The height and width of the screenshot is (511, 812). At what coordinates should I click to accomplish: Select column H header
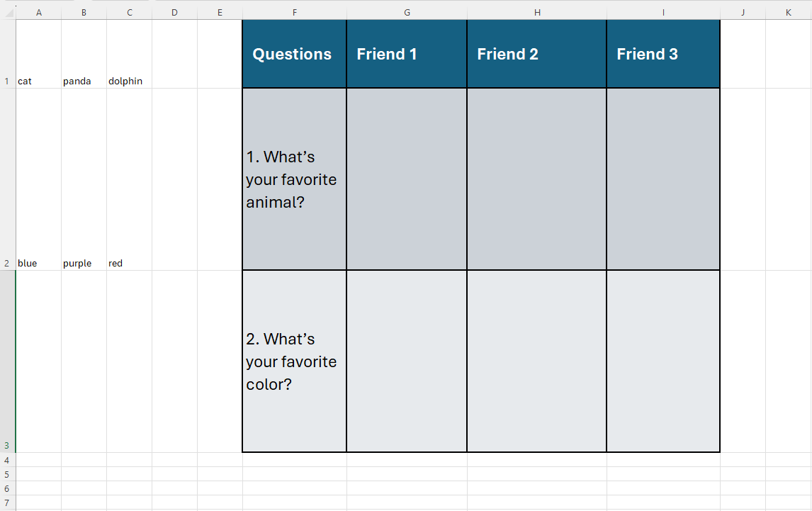[537, 13]
